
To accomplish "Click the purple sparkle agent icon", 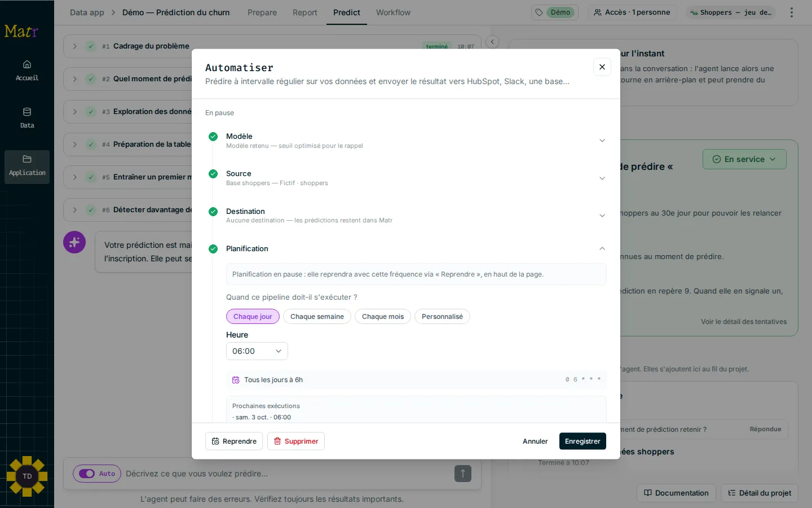I will click(x=74, y=242).
